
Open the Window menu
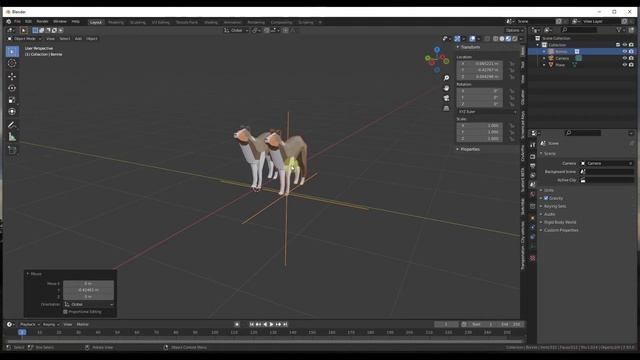tap(60, 22)
